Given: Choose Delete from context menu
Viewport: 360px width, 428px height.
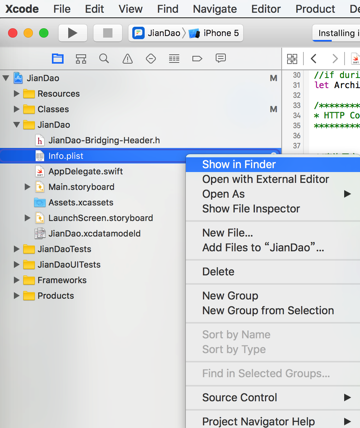Looking at the screenshot, I should (273, 271).
